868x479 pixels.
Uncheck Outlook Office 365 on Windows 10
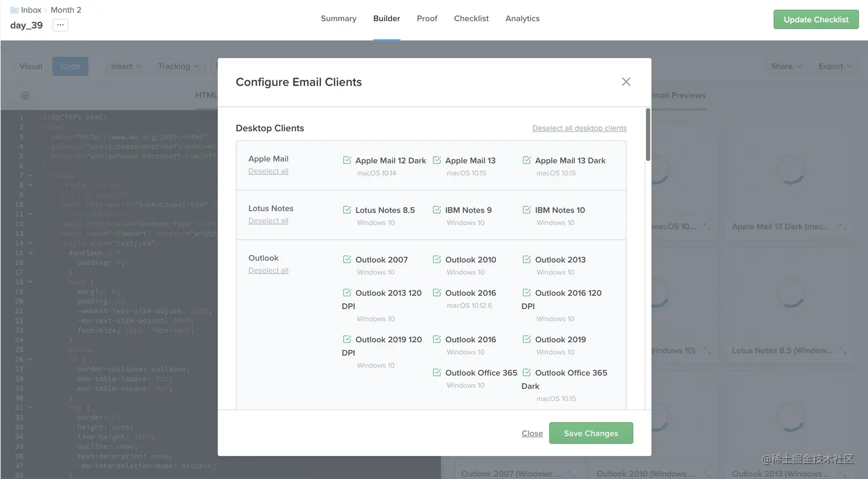point(437,372)
